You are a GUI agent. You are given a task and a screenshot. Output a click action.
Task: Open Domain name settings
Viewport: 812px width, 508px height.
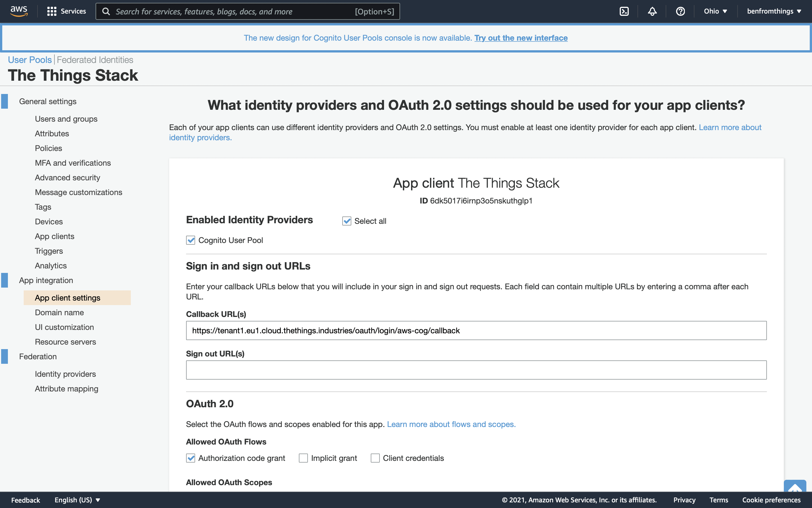point(59,312)
